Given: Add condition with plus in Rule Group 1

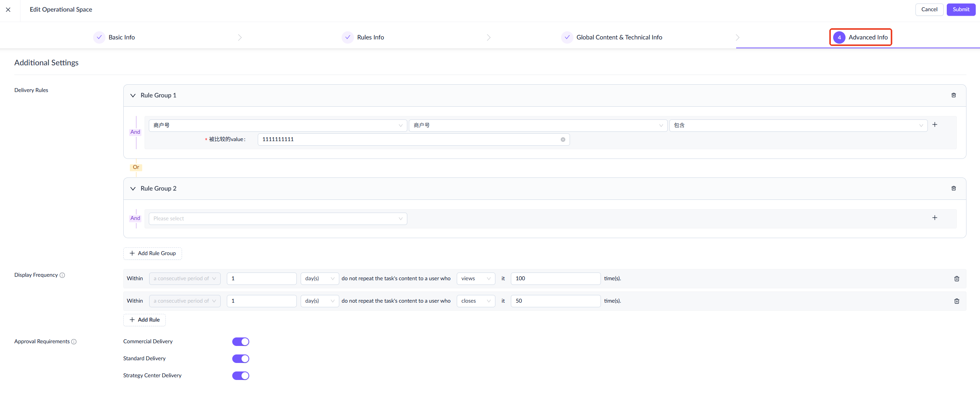Looking at the screenshot, I should [x=934, y=124].
